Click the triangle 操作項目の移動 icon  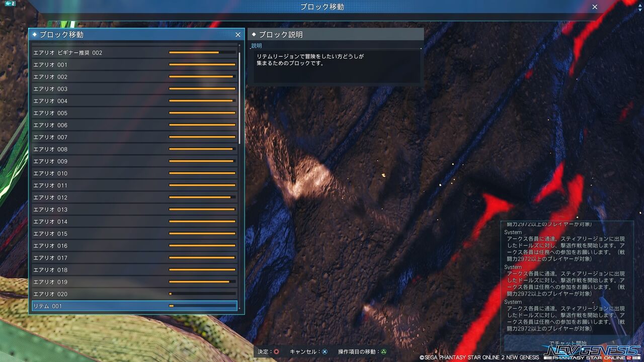point(383,352)
